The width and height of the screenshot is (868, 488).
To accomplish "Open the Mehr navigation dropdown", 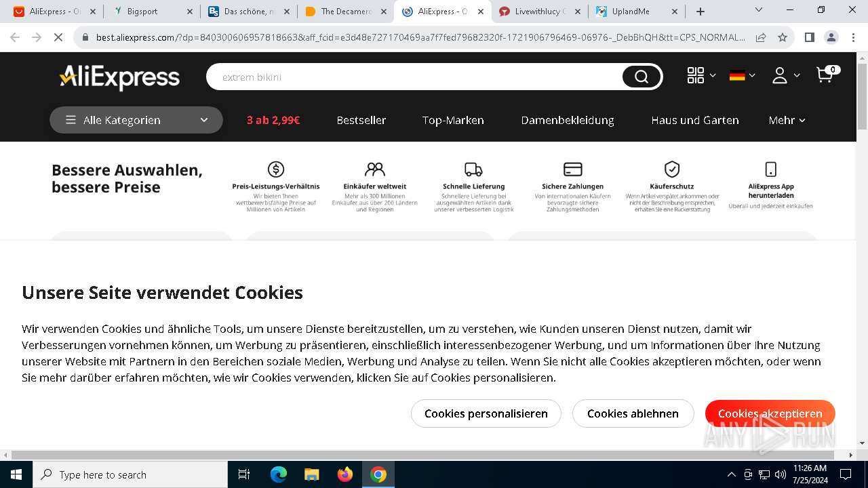I will 787,120.
